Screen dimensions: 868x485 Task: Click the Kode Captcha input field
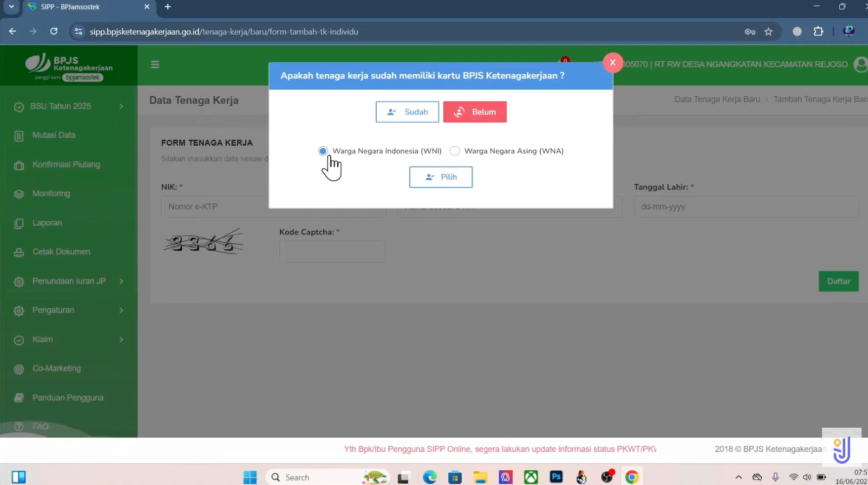click(332, 251)
